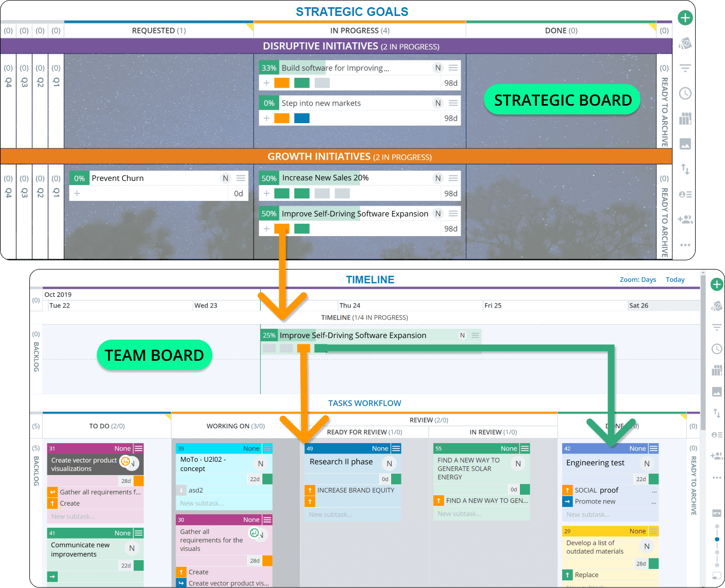
Task: Open the menu on Strategic board's Improve Self-Driving Software Expansion card
Action: pos(453,213)
